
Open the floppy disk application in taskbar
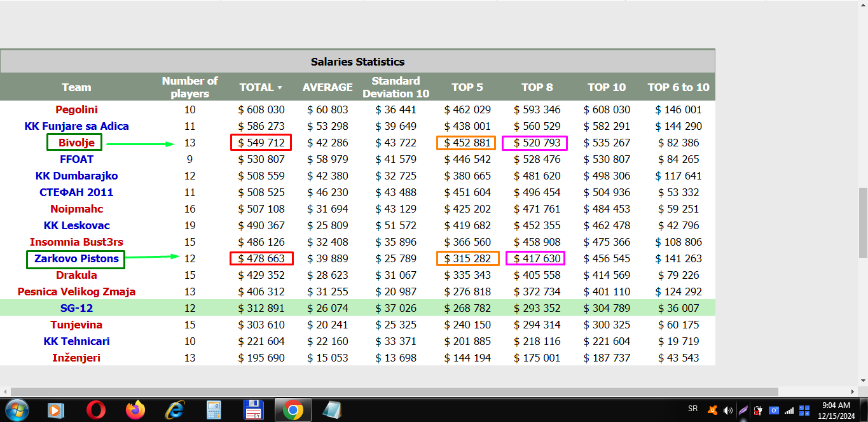(254, 410)
